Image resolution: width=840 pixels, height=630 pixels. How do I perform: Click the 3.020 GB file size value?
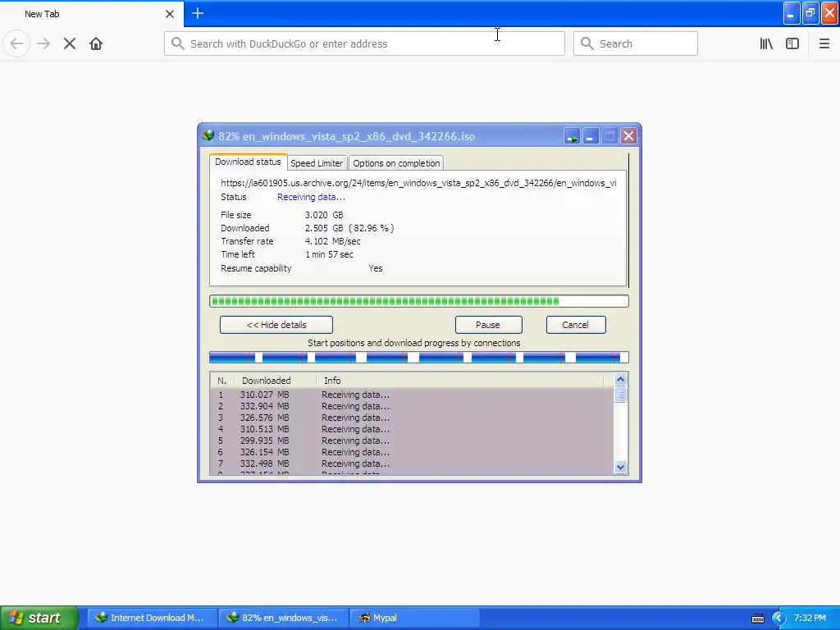324,215
